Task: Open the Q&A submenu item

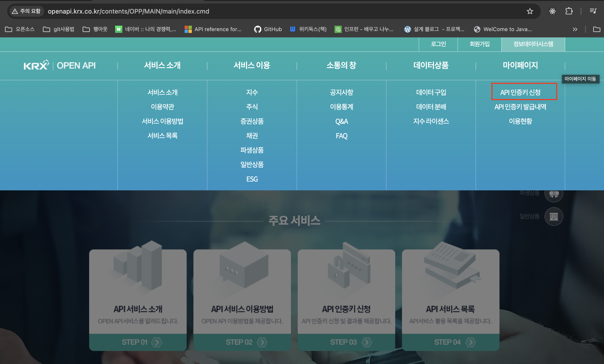Action: coord(341,121)
